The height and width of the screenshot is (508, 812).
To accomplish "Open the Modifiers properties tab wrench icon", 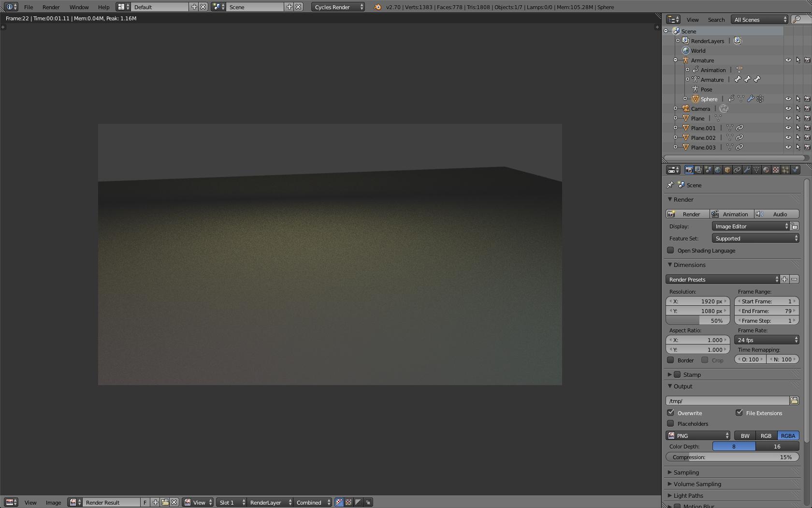I will coord(747,170).
